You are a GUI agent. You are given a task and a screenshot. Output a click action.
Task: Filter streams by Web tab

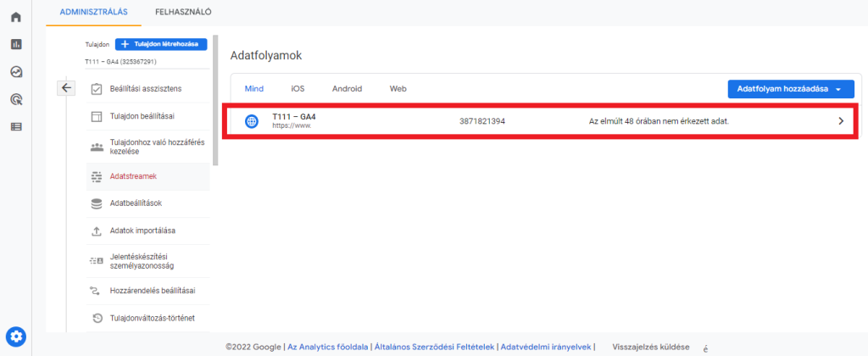point(398,89)
